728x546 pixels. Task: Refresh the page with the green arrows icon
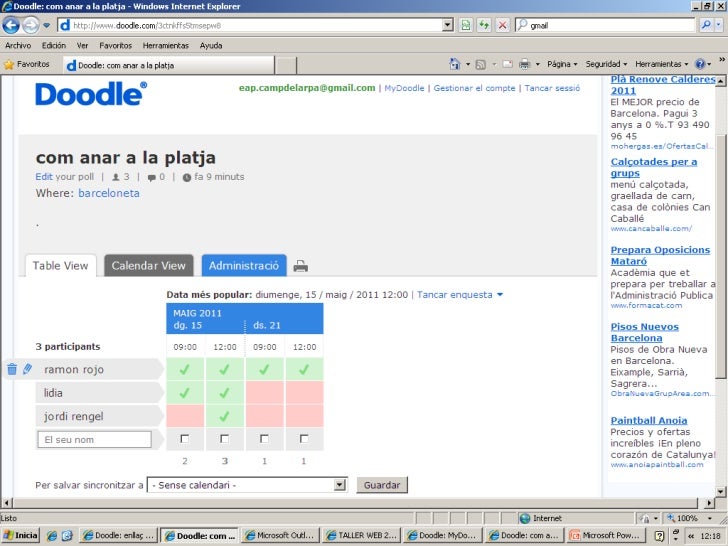tap(484, 25)
